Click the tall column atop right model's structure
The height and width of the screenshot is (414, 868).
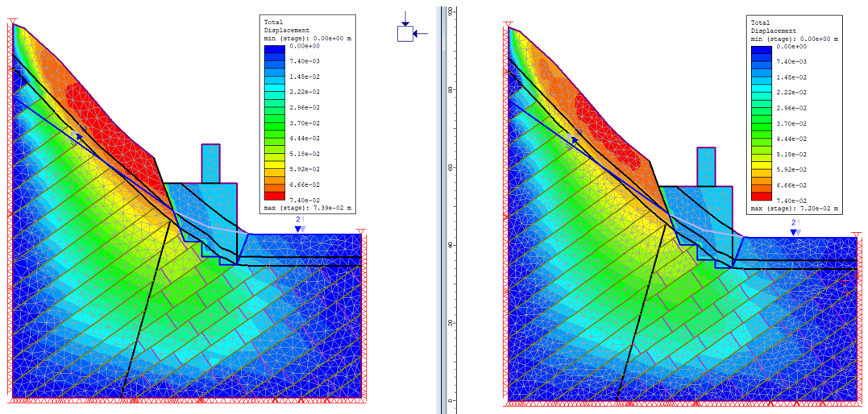[x=706, y=167]
